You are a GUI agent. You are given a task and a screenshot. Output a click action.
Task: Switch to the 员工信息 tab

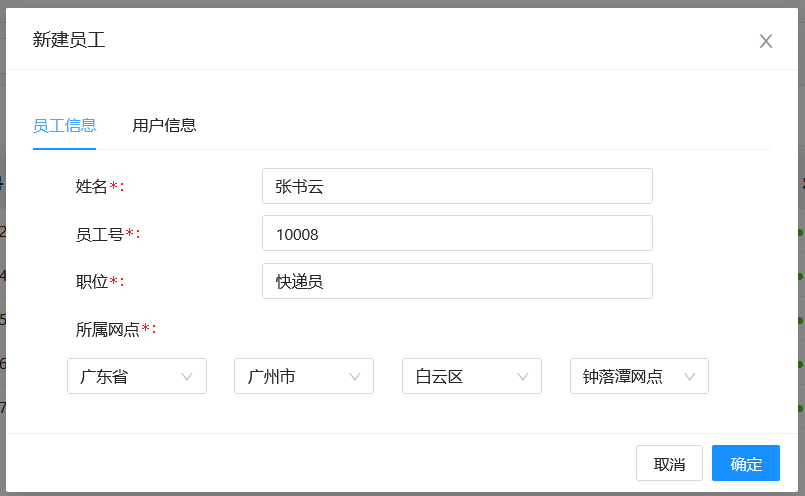coord(65,125)
